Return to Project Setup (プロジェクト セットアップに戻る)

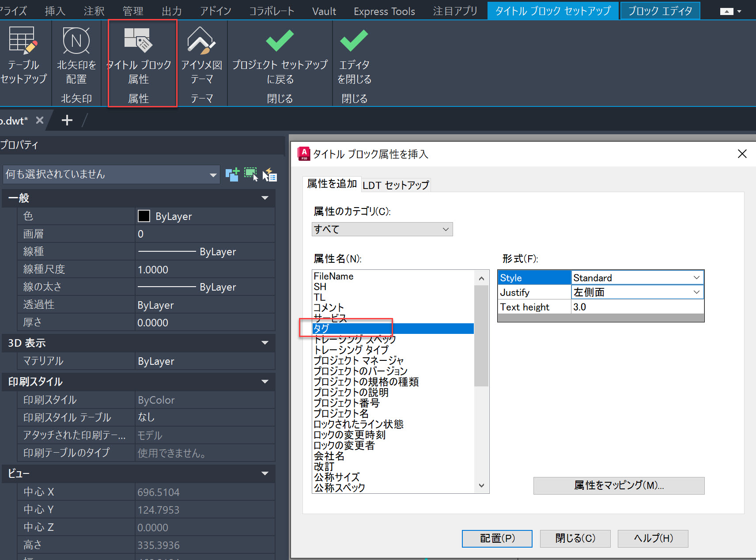(280, 55)
